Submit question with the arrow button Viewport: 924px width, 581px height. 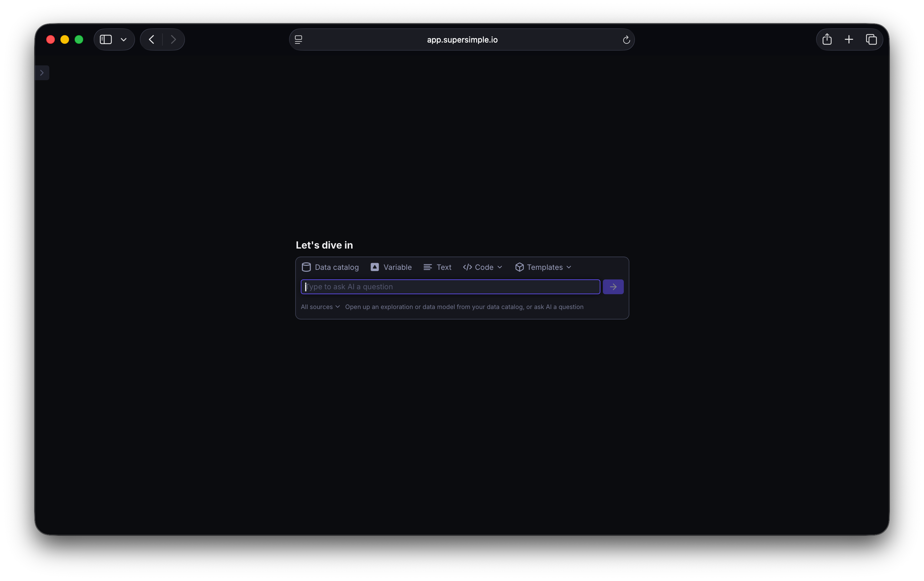click(x=613, y=287)
